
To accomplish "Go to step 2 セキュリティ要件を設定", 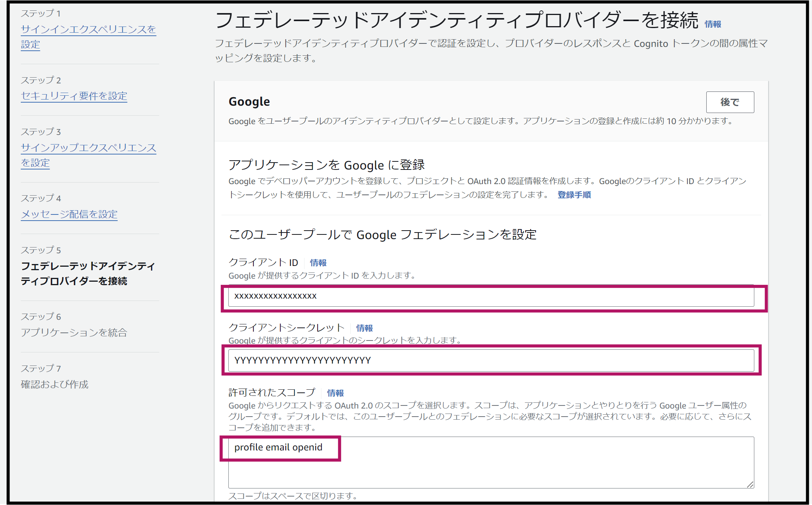I will (74, 96).
